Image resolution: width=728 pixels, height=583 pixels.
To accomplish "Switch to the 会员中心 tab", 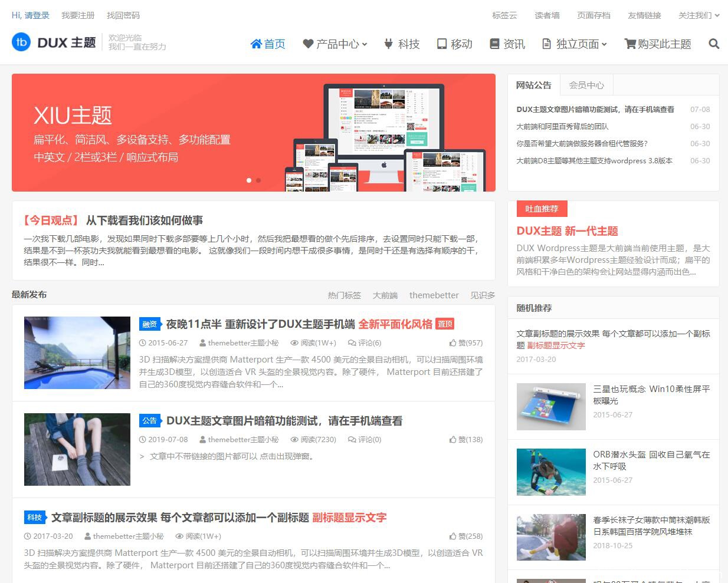I will tap(586, 85).
